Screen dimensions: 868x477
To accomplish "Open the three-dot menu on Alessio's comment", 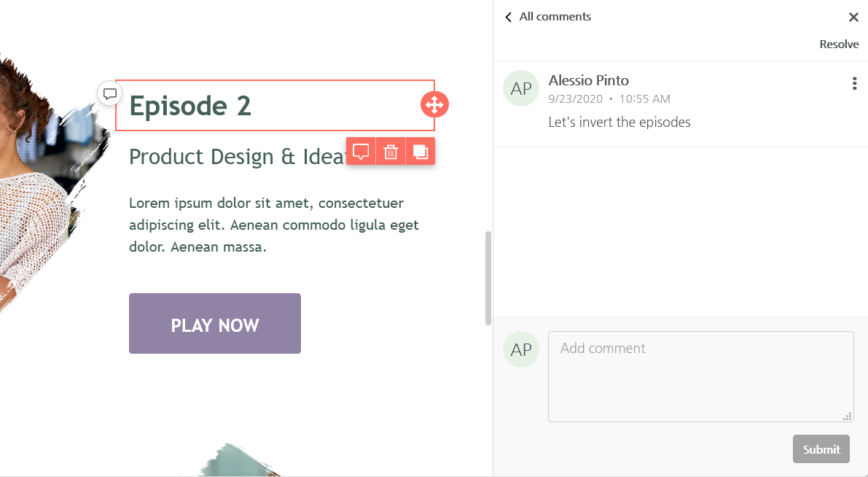I will (x=854, y=84).
